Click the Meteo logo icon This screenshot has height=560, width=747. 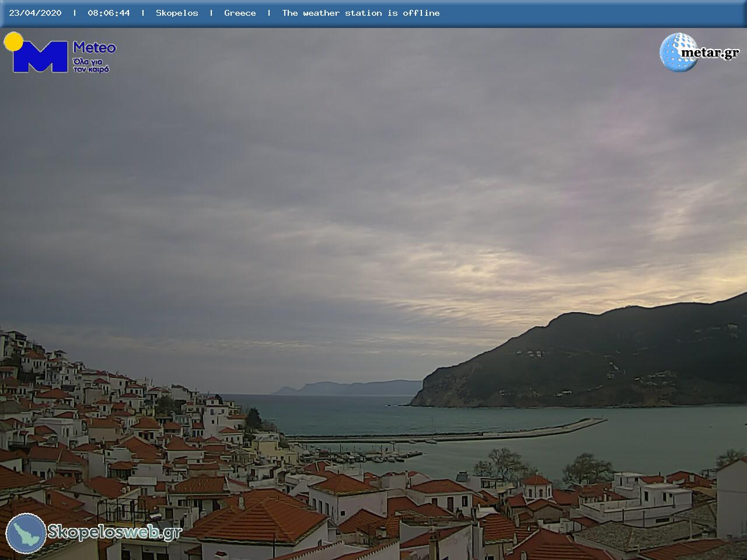tap(36, 53)
